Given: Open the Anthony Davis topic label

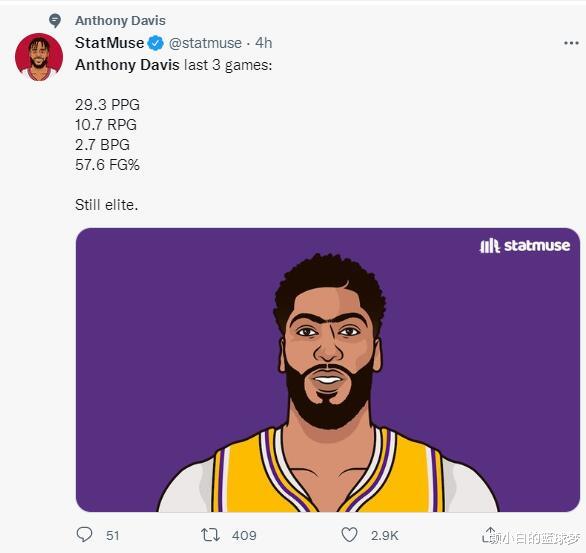Looking at the screenshot, I should pyautogui.click(x=120, y=21).
